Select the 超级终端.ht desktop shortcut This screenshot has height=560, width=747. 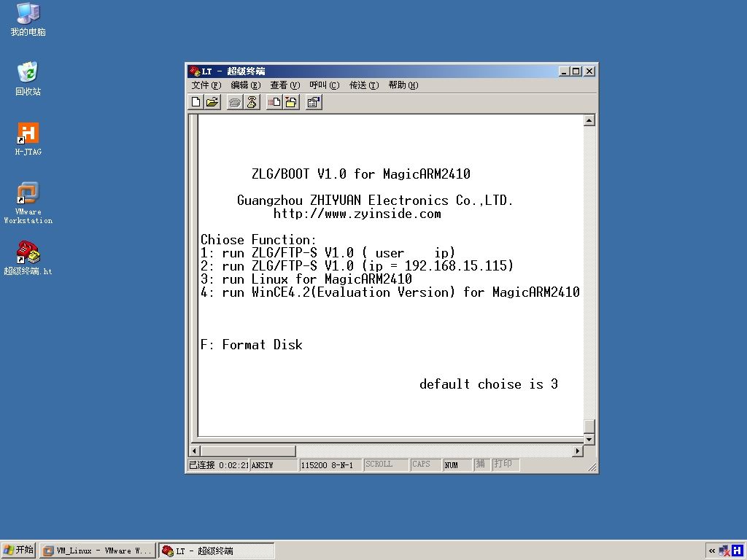[28, 258]
